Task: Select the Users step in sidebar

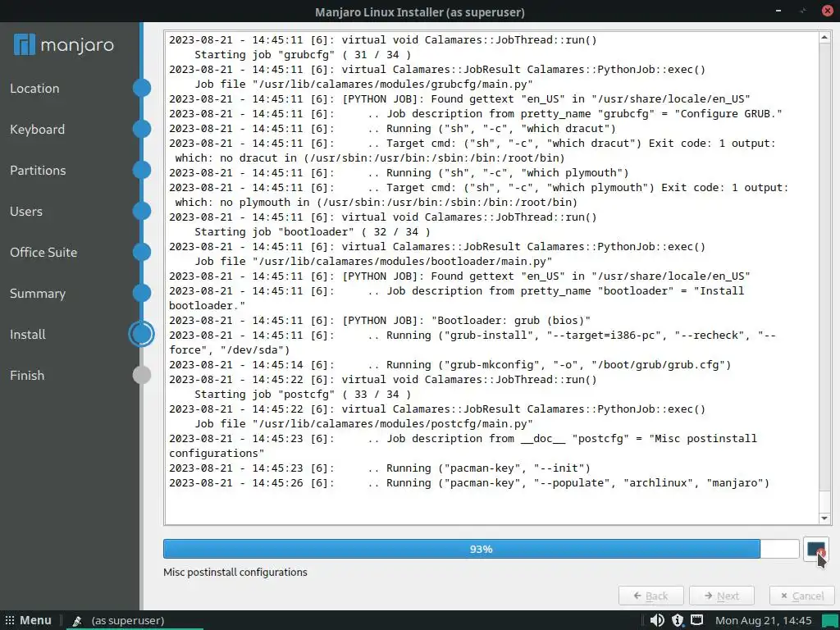Action: (26, 211)
